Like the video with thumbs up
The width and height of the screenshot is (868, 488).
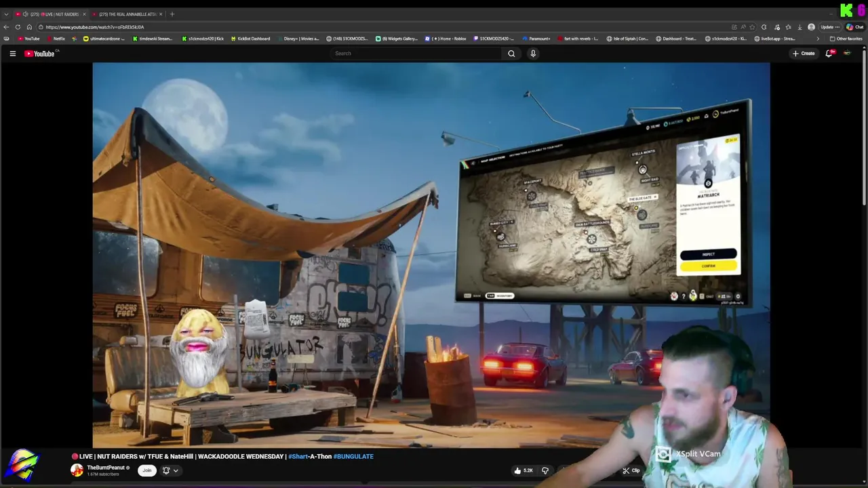(522, 470)
